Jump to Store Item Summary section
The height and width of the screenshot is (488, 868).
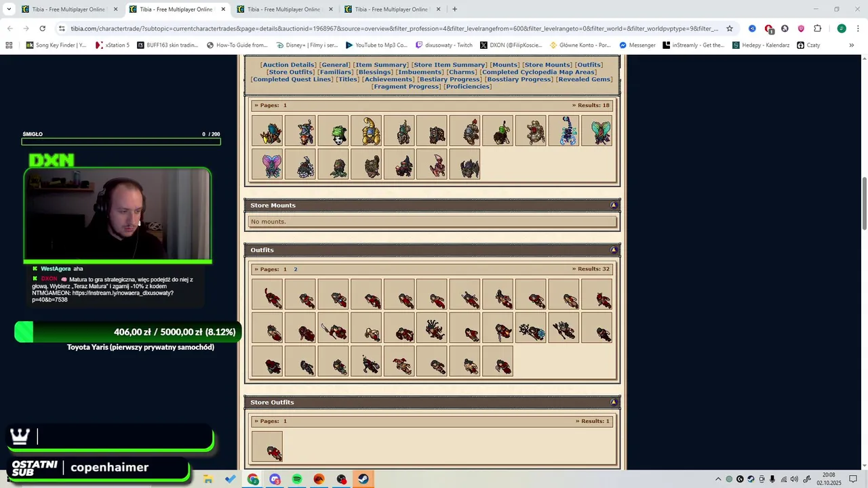449,64
